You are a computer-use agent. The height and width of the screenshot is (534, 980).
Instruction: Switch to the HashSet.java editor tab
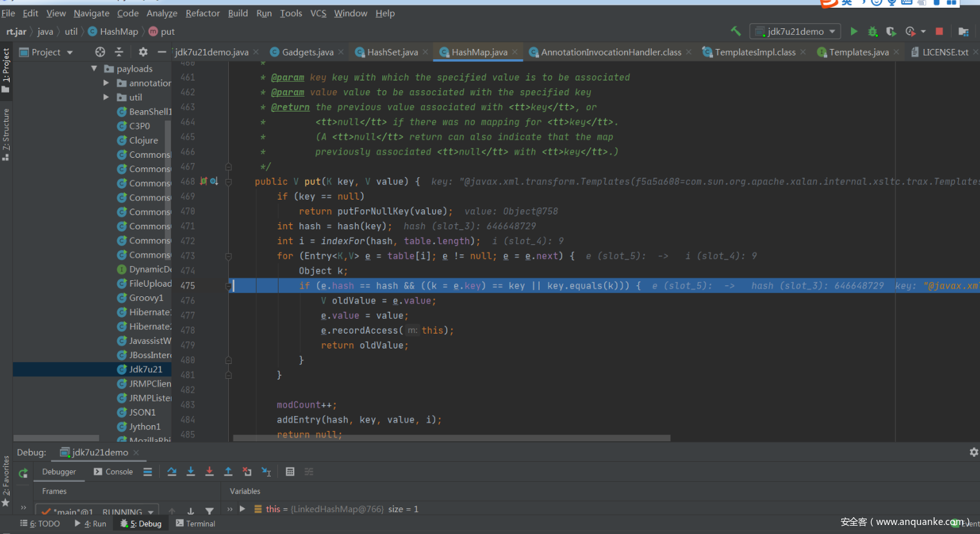coord(392,52)
